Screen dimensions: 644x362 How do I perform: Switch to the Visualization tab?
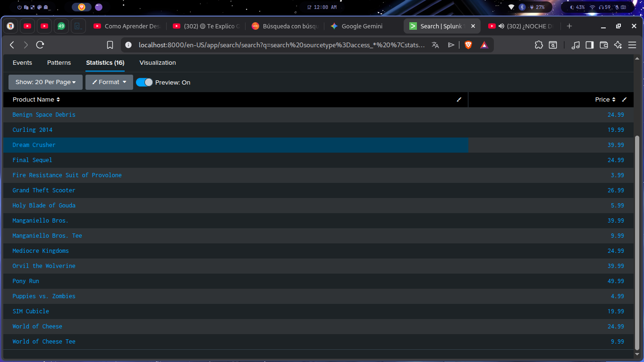[x=158, y=63]
